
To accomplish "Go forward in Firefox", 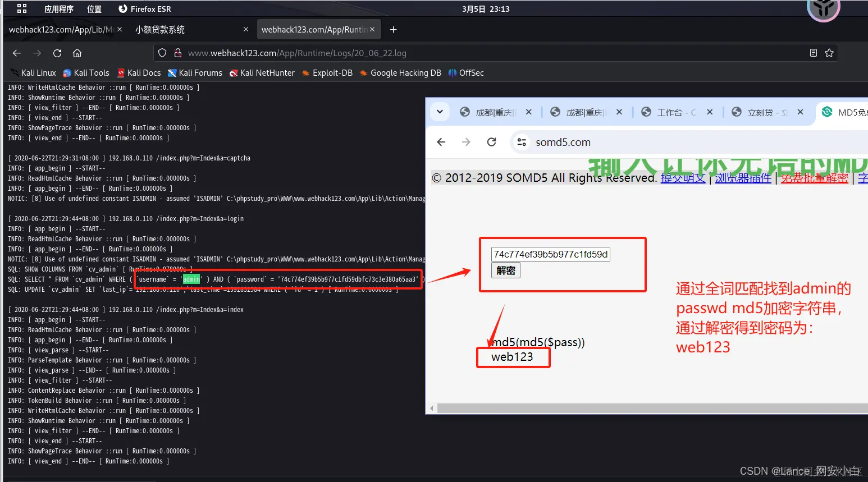I will [37, 53].
